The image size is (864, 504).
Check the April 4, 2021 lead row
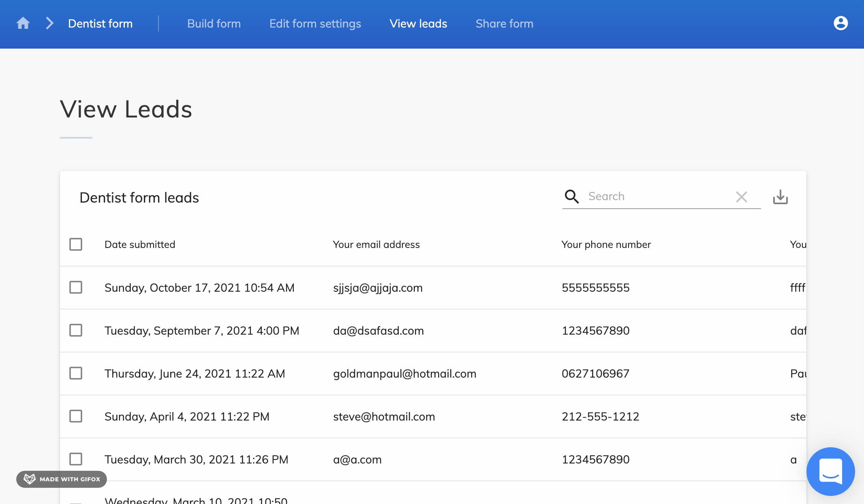76,416
